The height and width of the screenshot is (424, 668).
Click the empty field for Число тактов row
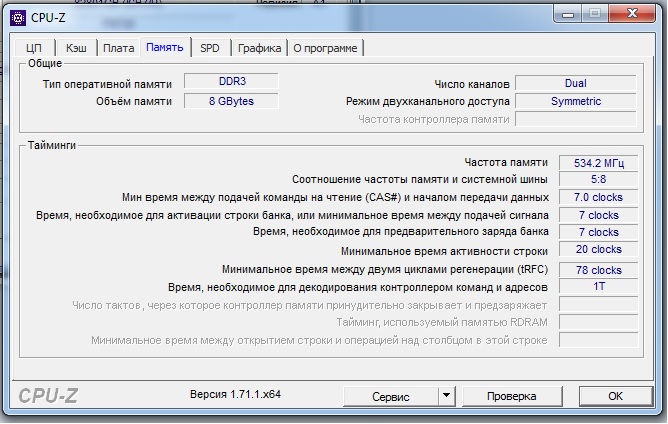599,304
